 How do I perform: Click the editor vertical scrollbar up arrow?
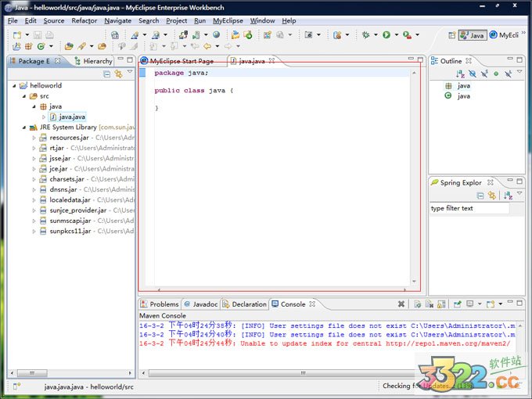tap(415, 73)
